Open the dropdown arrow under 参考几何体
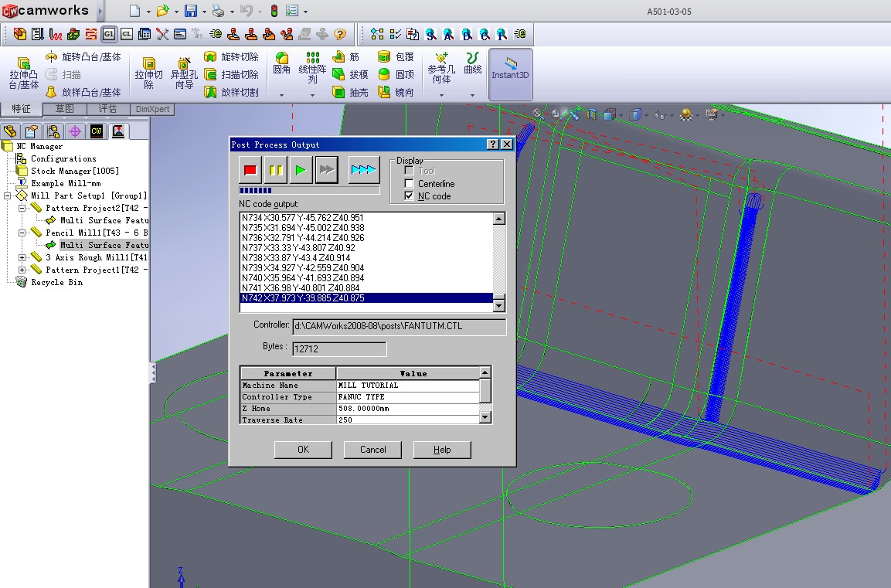This screenshot has height=588, width=891. point(441,96)
